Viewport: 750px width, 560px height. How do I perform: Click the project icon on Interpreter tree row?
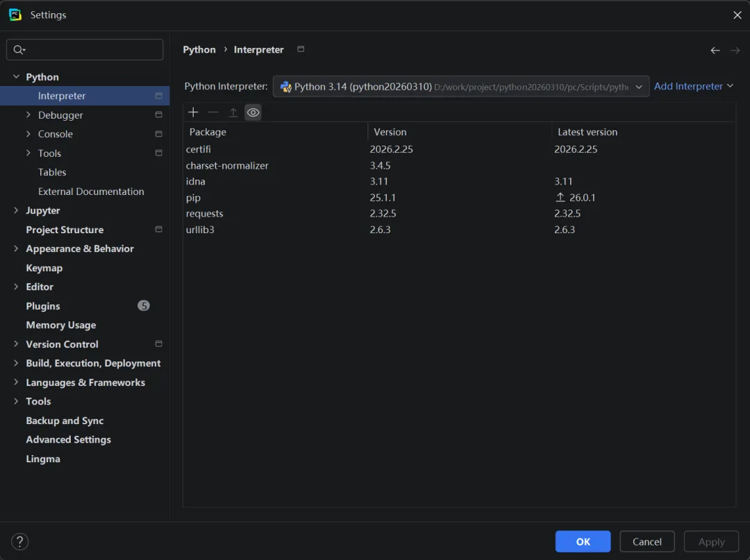point(159,96)
